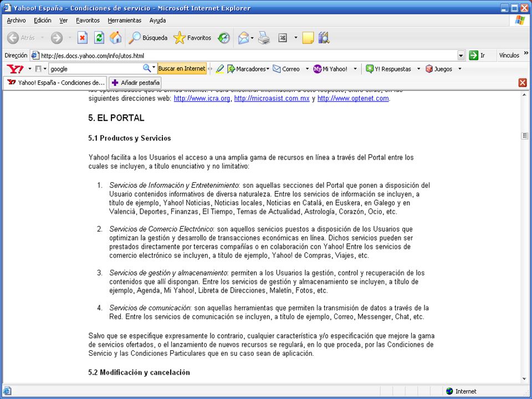Image resolution: width=532 pixels, height=399 pixels.
Task: Follow the http://microasist.com.mx link
Action: [272, 99]
